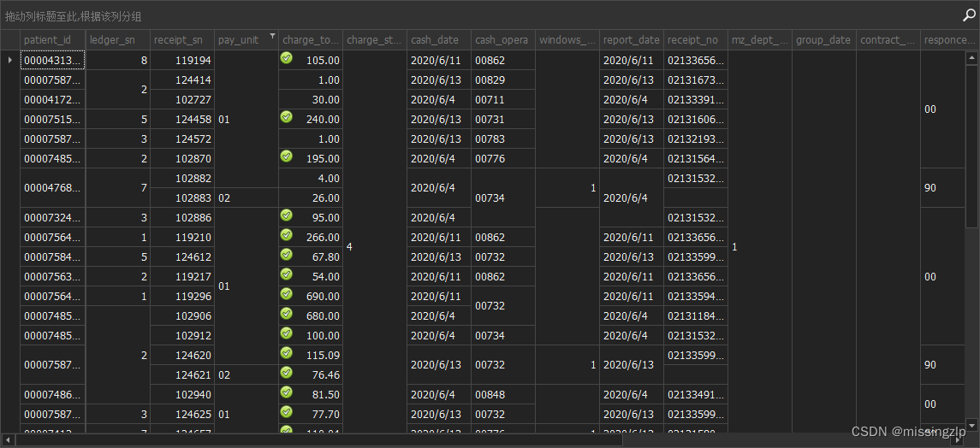Click the responce... column header

[x=949, y=40]
